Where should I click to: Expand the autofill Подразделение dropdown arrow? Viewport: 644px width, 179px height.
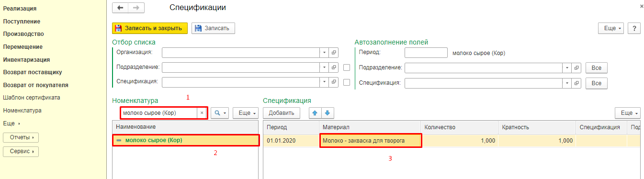tap(567, 67)
